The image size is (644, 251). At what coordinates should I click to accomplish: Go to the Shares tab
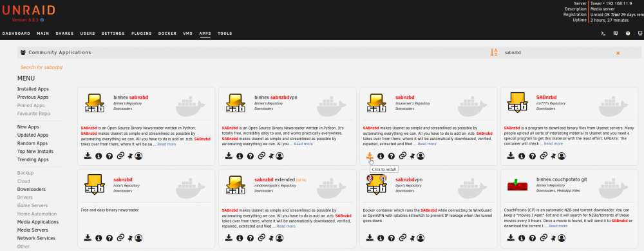[64, 34]
